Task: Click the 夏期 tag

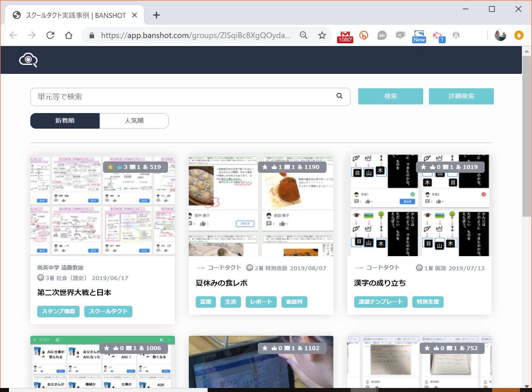Action: pos(206,302)
